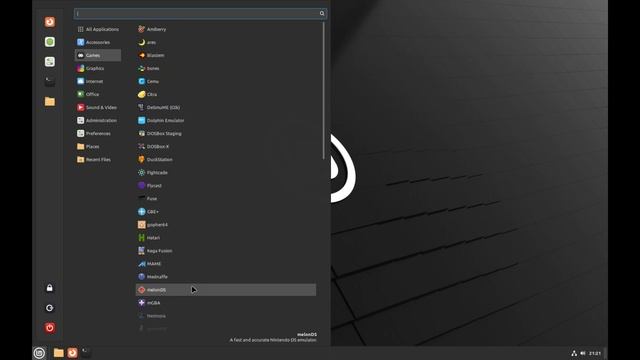Show the Places category
The image size is (640, 360).
click(x=98, y=147)
